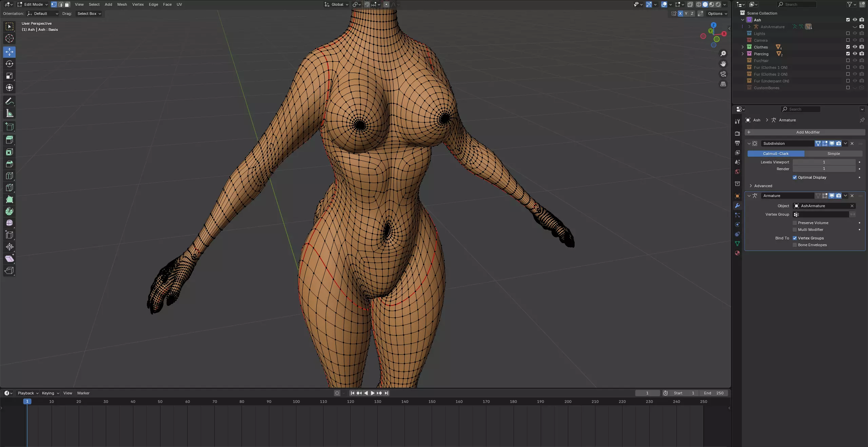Select the Measure tool

click(9, 113)
